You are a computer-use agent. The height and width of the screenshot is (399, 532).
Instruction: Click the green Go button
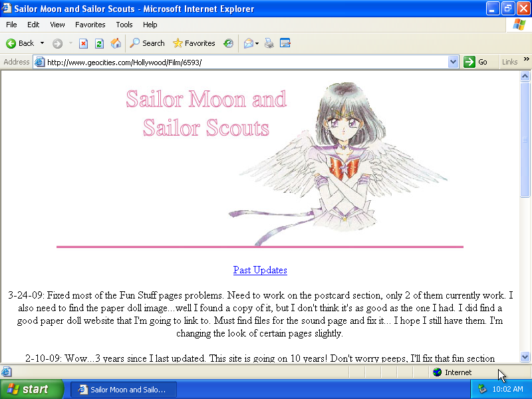pyautogui.click(x=475, y=62)
